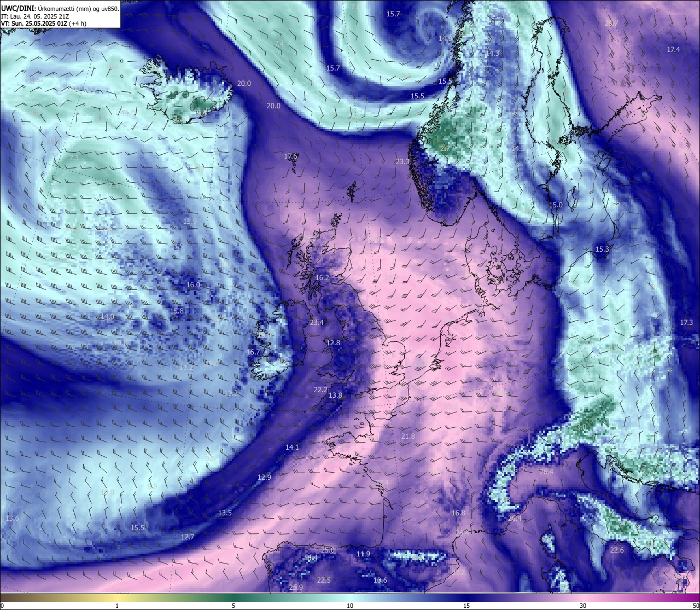Click the 25.9 value at bottom
This screenshot has height=610, width=700.
pos(295,587)
